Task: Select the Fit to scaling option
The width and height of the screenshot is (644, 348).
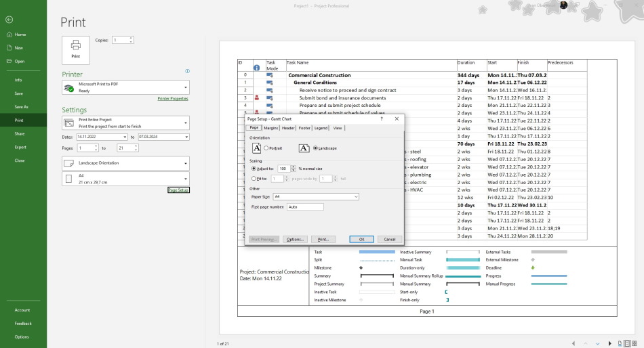Action: pyautogui.click(x=254, y=179)
